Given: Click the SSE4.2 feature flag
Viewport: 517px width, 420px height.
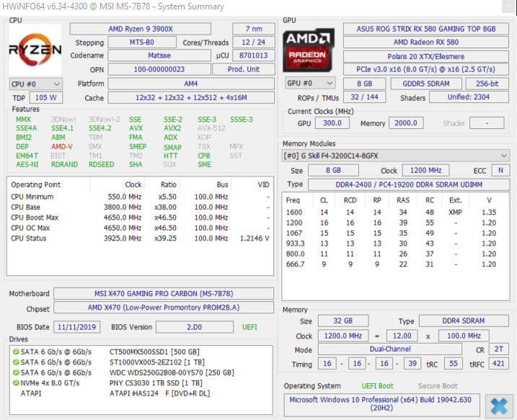Looking at the screenshot, I should pos(100,128).
